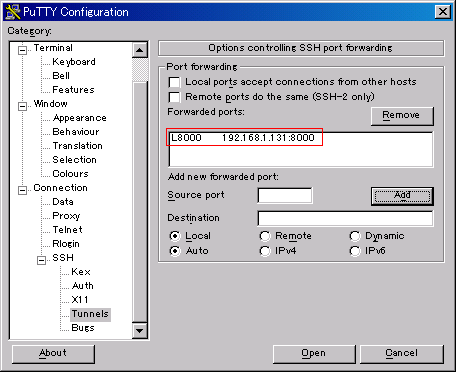The height and width of the screenshot is (372, 456).
Task: Click the scroll down arrow in category tree
Action: click(140, 331)
